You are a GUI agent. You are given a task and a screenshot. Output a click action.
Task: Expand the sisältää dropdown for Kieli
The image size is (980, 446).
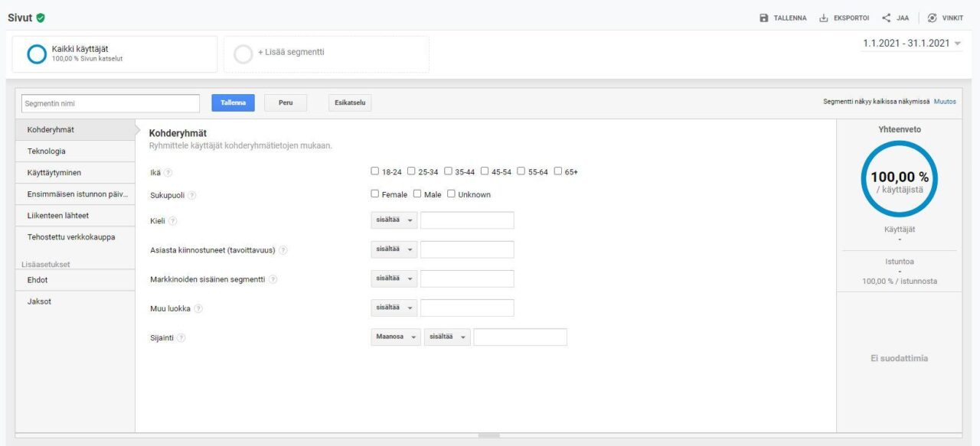(395, 221)
